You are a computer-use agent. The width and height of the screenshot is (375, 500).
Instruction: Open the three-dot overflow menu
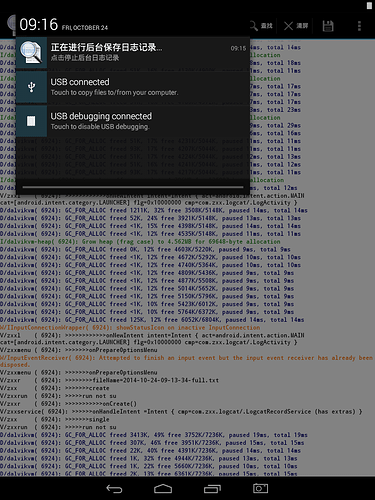pos(359,26)
